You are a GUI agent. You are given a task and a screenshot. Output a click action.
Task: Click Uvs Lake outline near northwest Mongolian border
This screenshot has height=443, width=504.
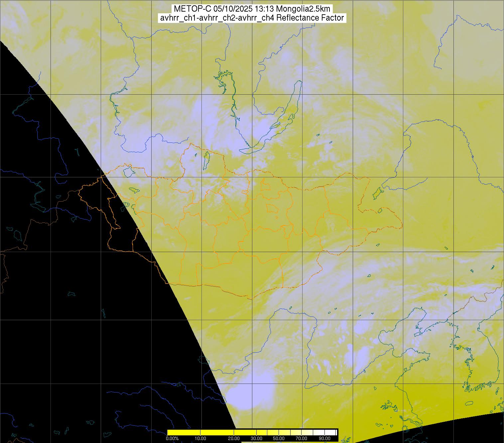(x=128, y=172)
